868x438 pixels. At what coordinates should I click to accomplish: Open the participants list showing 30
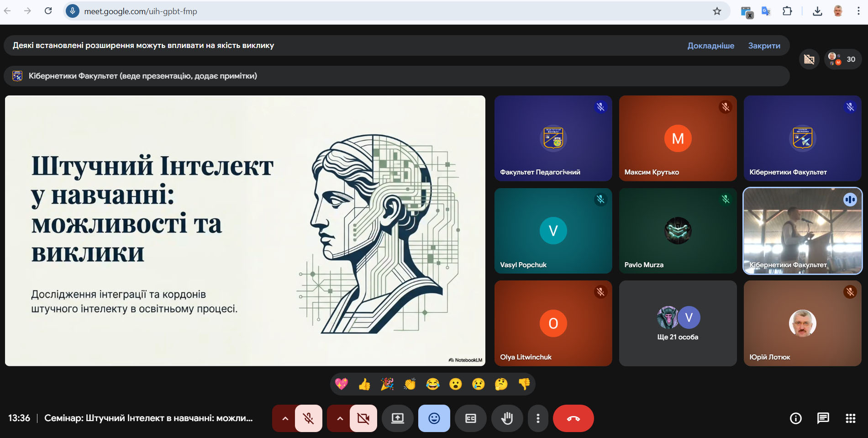(843, 59)
